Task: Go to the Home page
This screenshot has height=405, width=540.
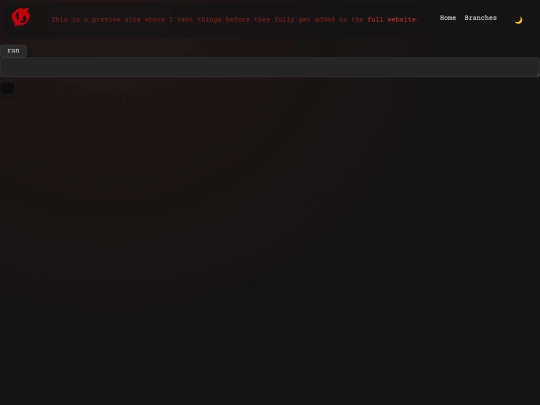Action: 448,18
